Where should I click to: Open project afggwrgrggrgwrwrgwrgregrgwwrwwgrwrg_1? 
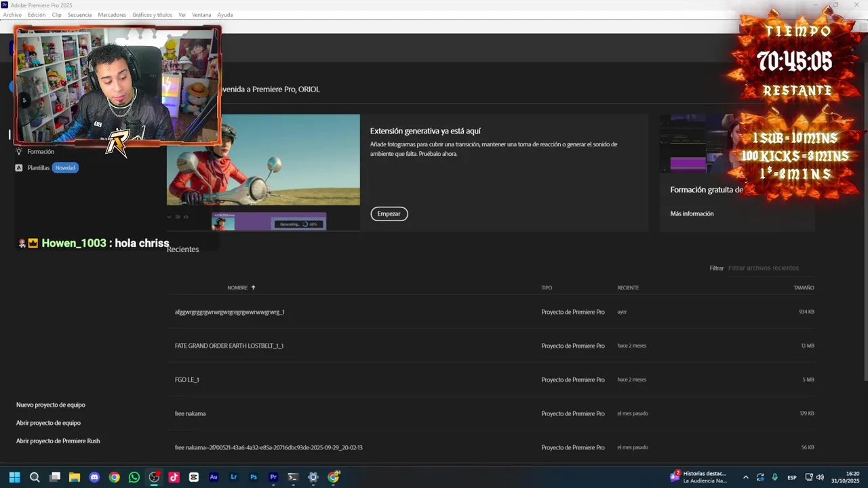[x=229, y=312]
